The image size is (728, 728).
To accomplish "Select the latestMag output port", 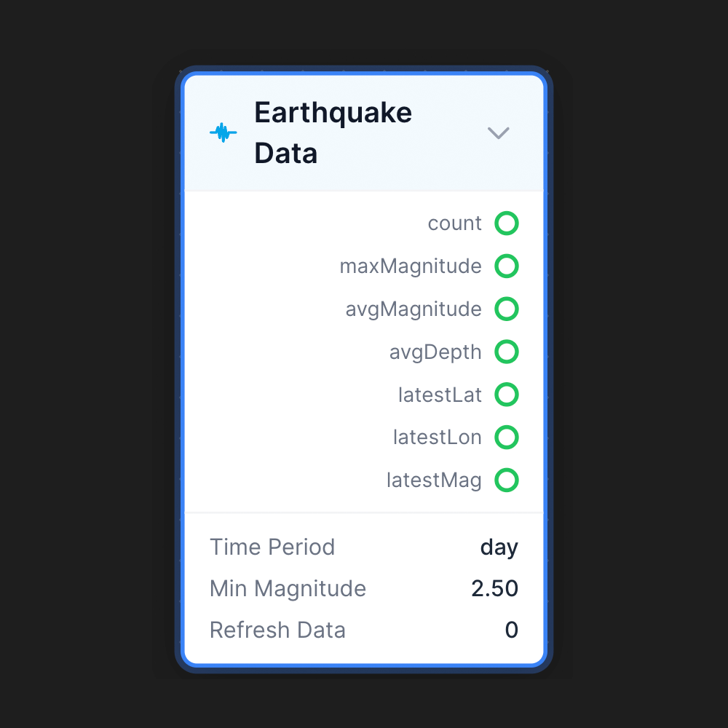I will [x=507, y=480].
